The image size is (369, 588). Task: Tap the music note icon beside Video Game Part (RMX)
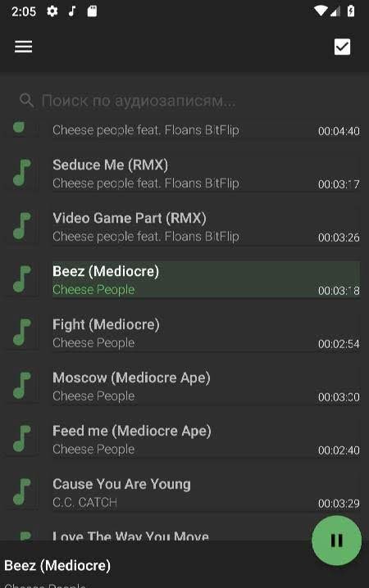22,227
